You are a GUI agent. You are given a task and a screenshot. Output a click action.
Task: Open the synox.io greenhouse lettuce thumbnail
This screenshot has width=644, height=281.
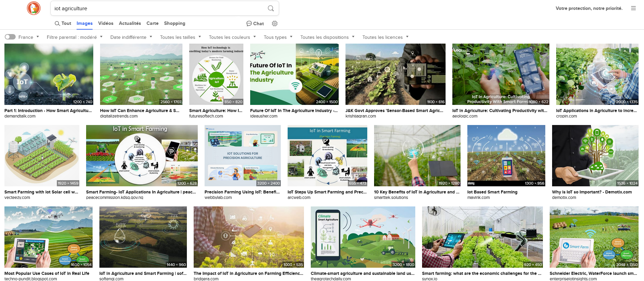[482, 237]
